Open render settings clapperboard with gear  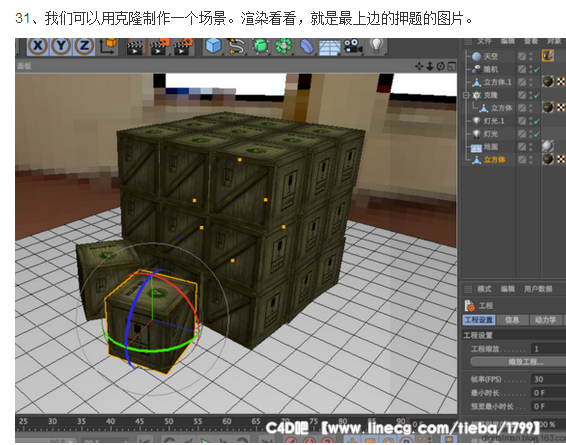pos(184,47)
